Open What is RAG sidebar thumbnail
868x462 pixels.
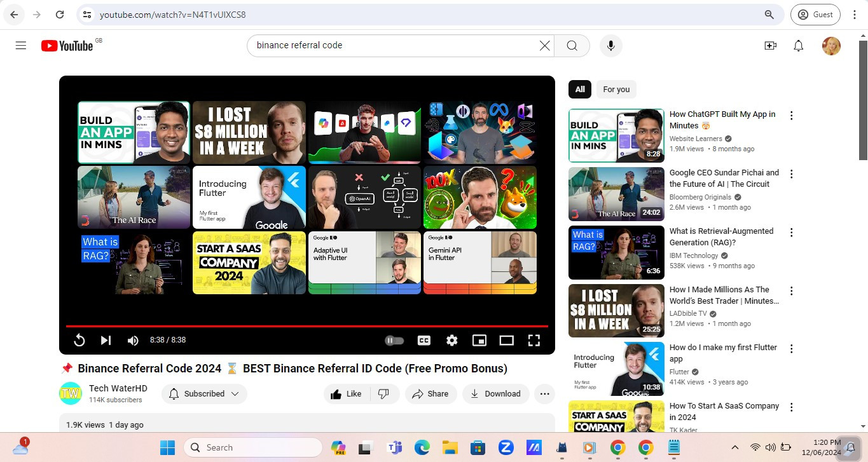pos(616,252)
